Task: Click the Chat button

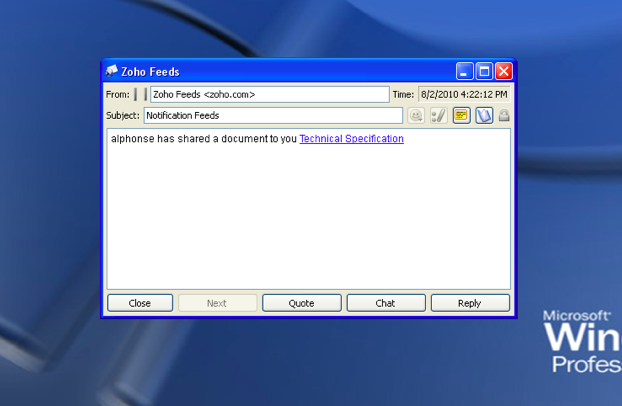Action: click(386, 303)
